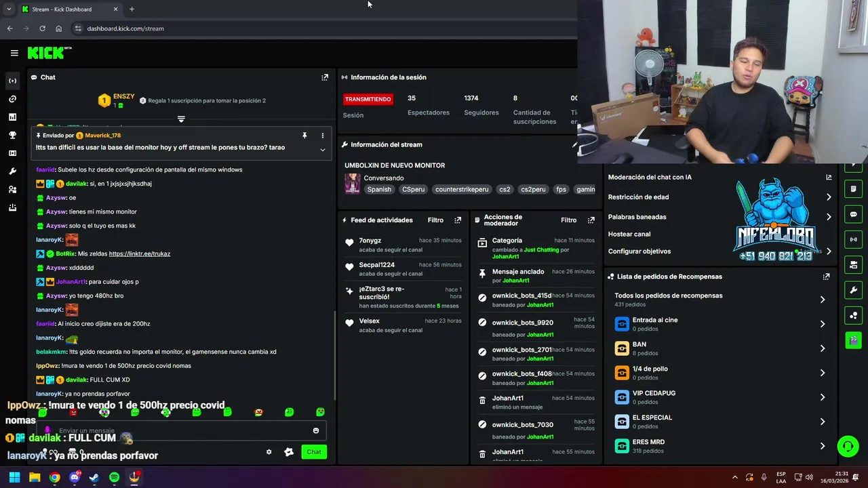Open emoji picker in message field

pos(316,430)
